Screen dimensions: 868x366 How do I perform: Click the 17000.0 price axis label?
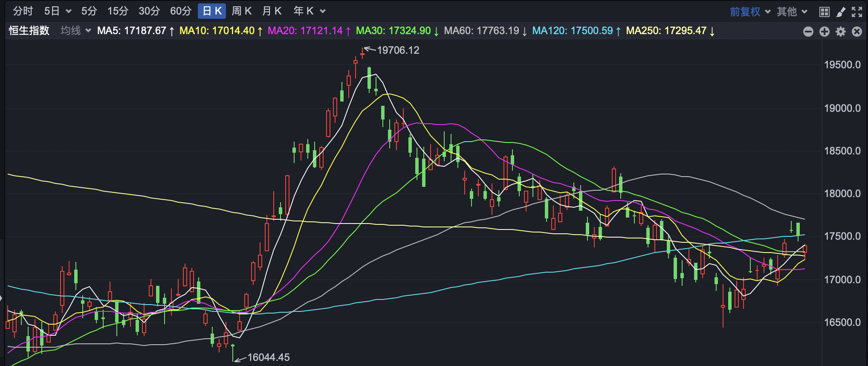(842, 279)
